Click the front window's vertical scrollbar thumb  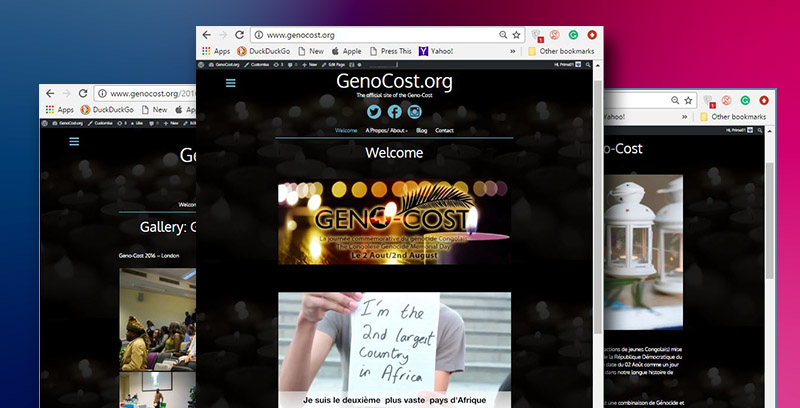coord(597,207)
